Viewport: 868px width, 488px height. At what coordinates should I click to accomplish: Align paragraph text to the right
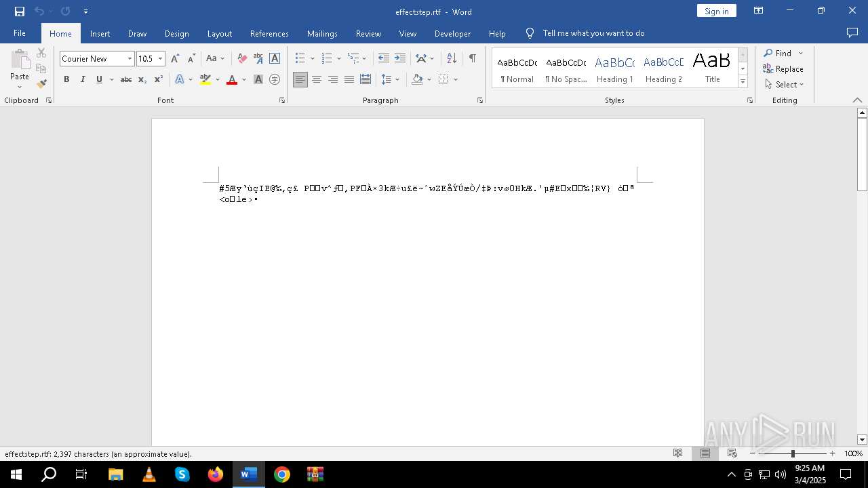click(333, 79)
